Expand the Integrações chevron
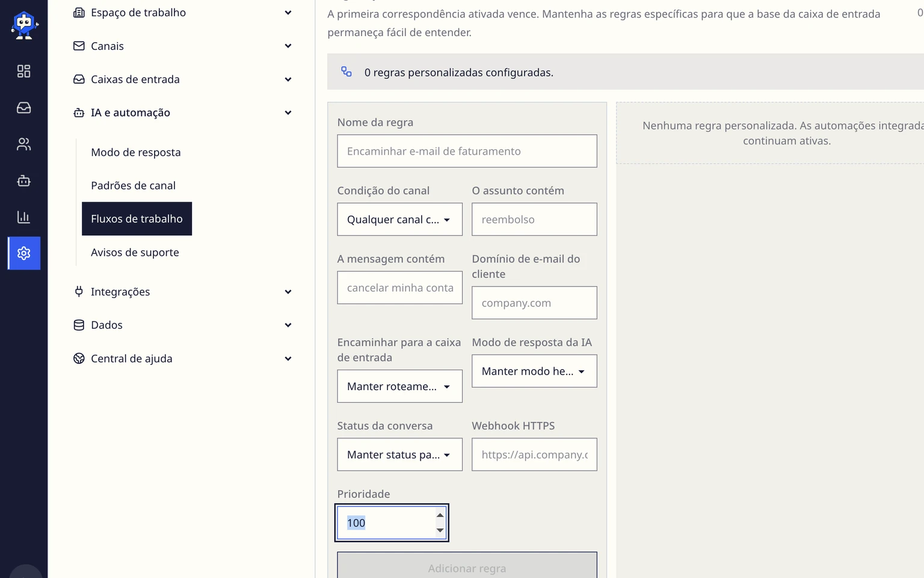The height and width of the screenshot is (578, 924). coord(288,292)
